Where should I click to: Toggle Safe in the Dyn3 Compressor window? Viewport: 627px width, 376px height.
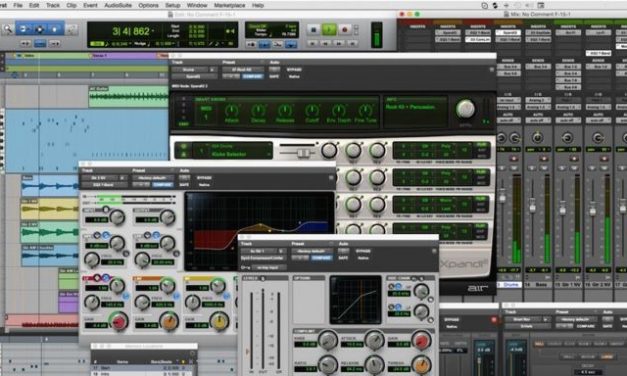point(343,258)
